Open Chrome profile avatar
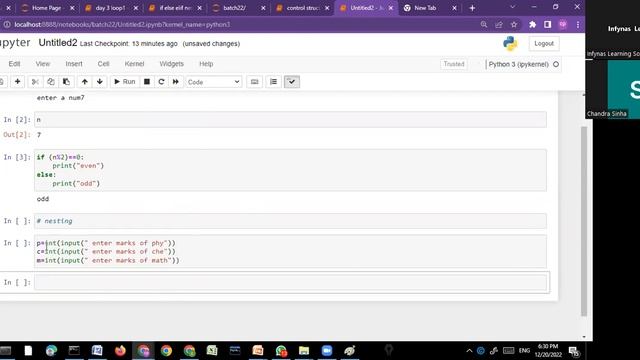The width and height of the screenshot is (640, 360). coord(562,24)
